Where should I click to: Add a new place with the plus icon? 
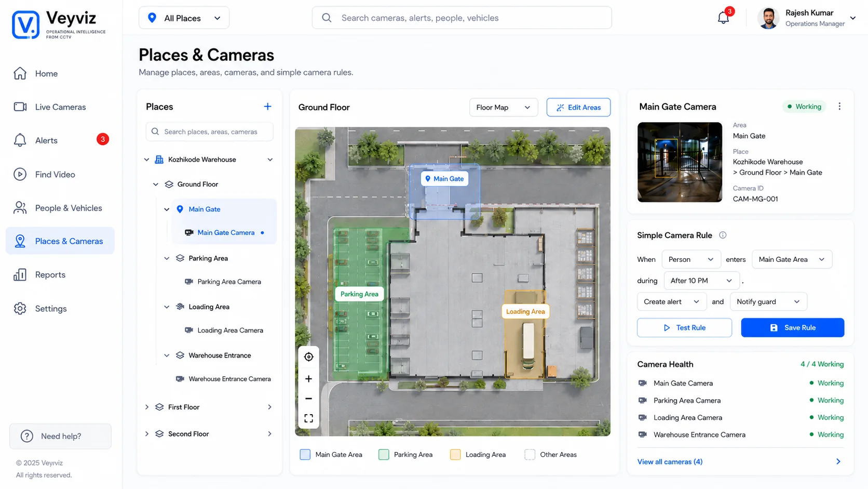(267, 107)
